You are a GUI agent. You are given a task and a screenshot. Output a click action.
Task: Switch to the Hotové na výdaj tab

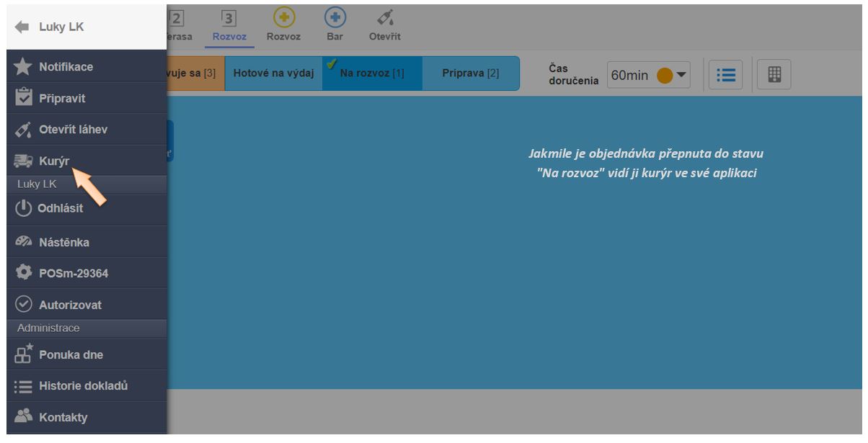point(273,73)
